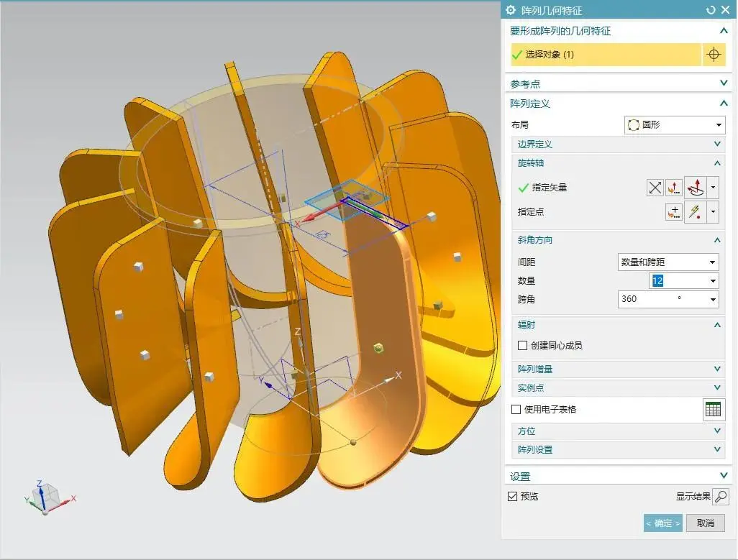Close the 阵列几何特征 dialog
738x560 pixels.
[725, 10]
